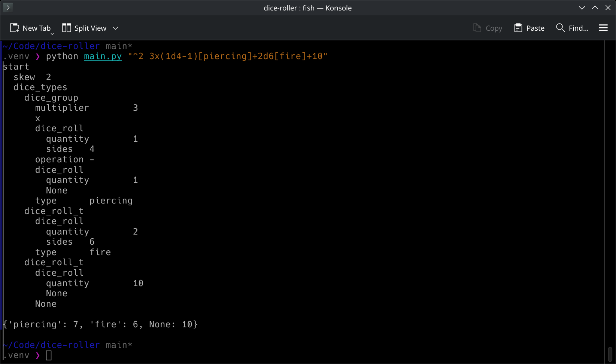Click the Split View button
The height and width of the screenshot is (364, 616).
pyautogui.click(x=84, y=28)
